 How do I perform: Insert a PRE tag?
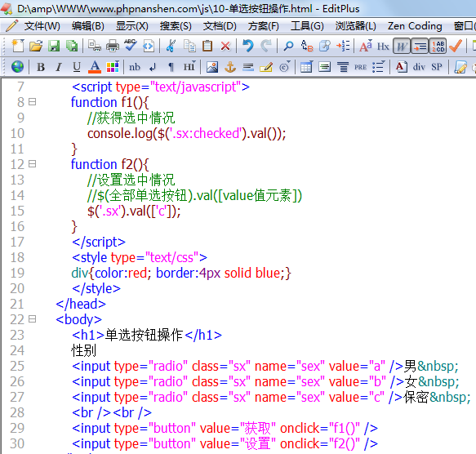pyautogui.click(x=360, y=67)
